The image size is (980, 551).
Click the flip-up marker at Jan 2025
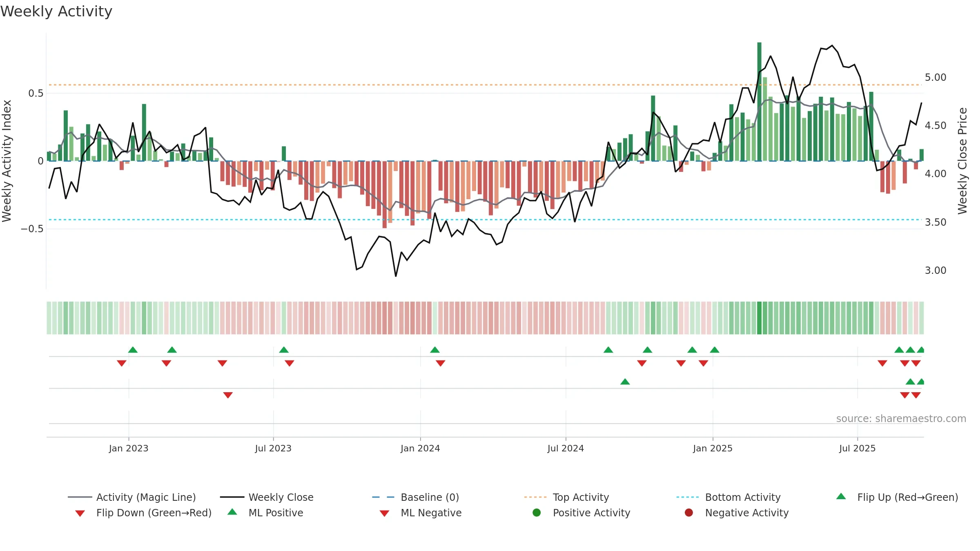715,350
